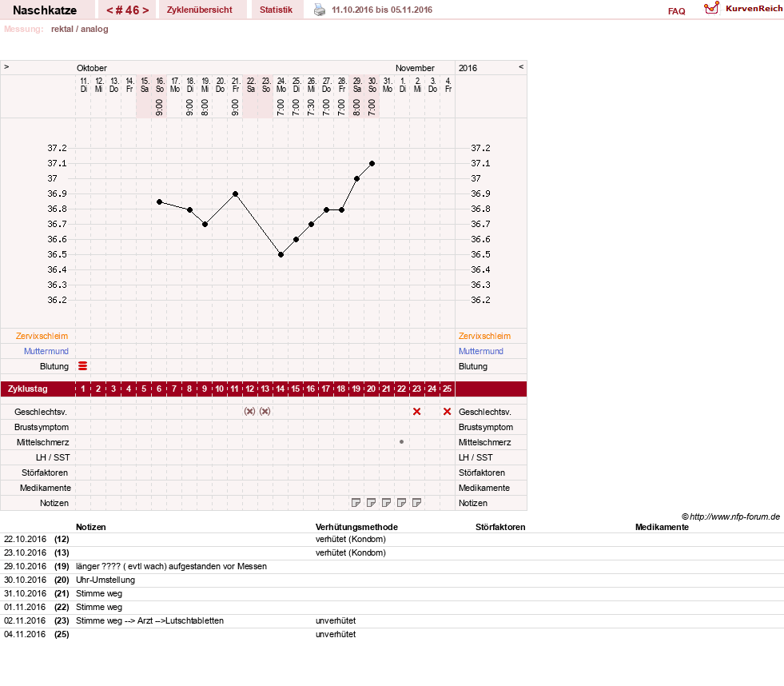The height and width of the screenshot is (686, 784).
Task: Open the Zyklenübersicht tab
Action: pos(200,10)
